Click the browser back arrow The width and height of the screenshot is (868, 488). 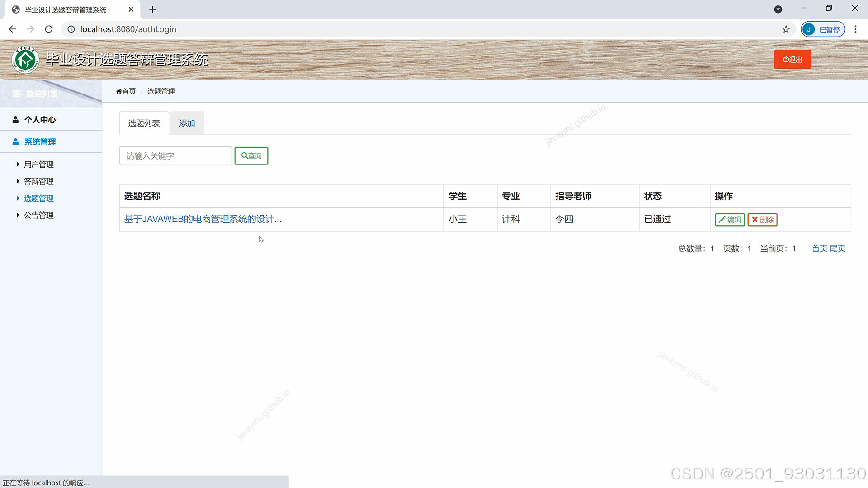coord(12,29)
